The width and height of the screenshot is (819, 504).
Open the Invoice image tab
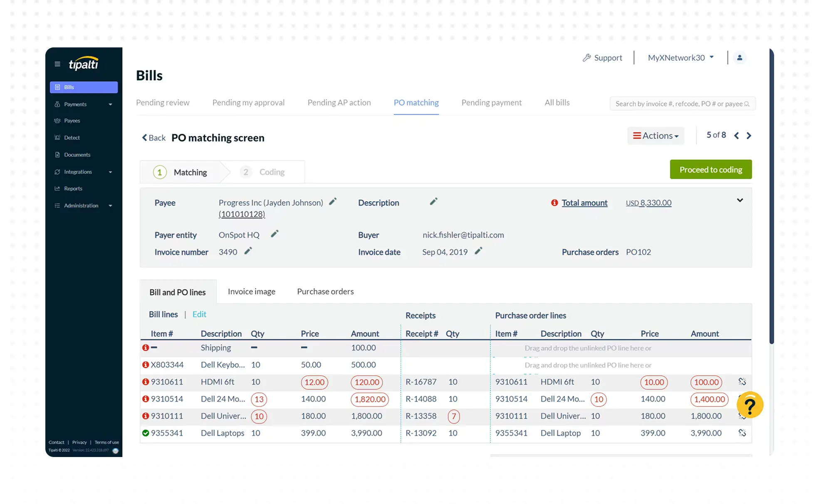(251, 292)
